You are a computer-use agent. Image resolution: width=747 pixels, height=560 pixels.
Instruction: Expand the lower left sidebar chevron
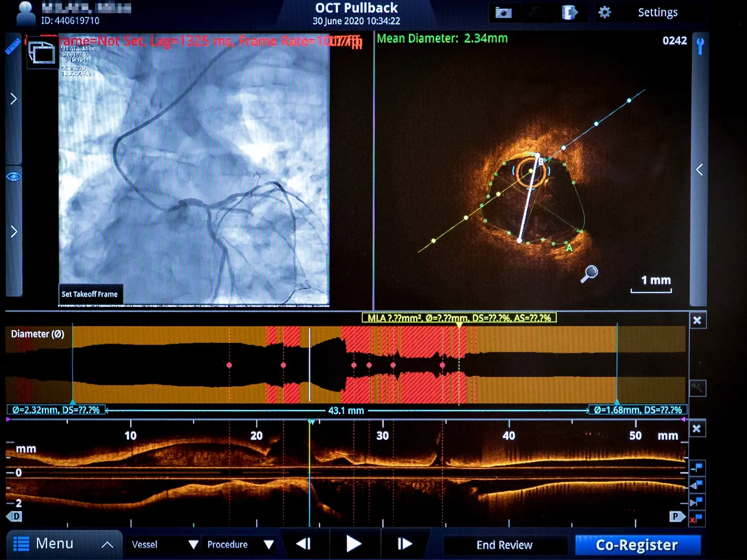pyautogui.click(x=14, y=232)
